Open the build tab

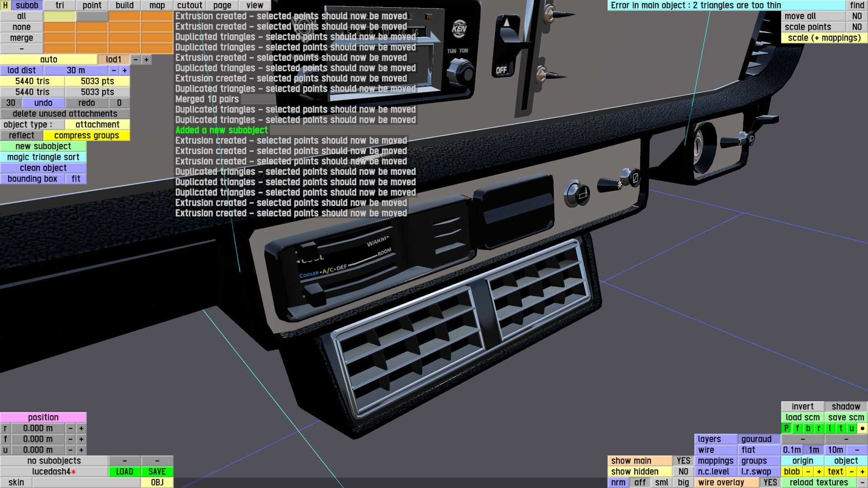pos(124,5)
